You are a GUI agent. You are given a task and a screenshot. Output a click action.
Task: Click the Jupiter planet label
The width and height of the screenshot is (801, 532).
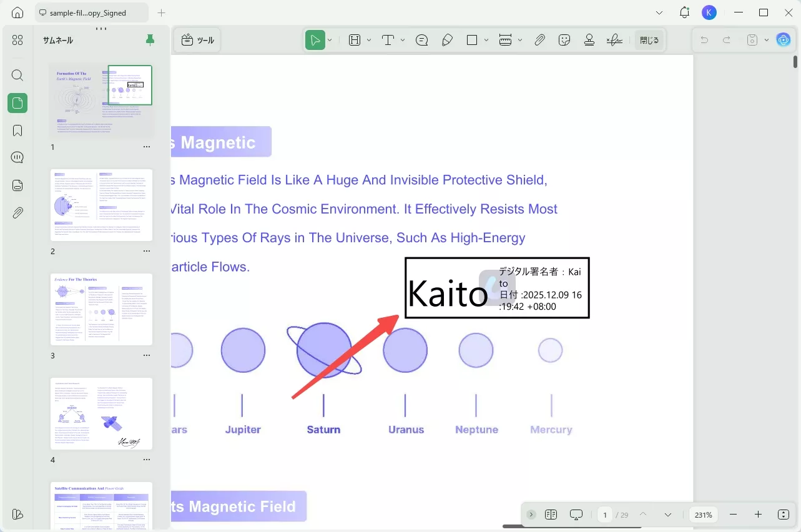click(243, 430)
